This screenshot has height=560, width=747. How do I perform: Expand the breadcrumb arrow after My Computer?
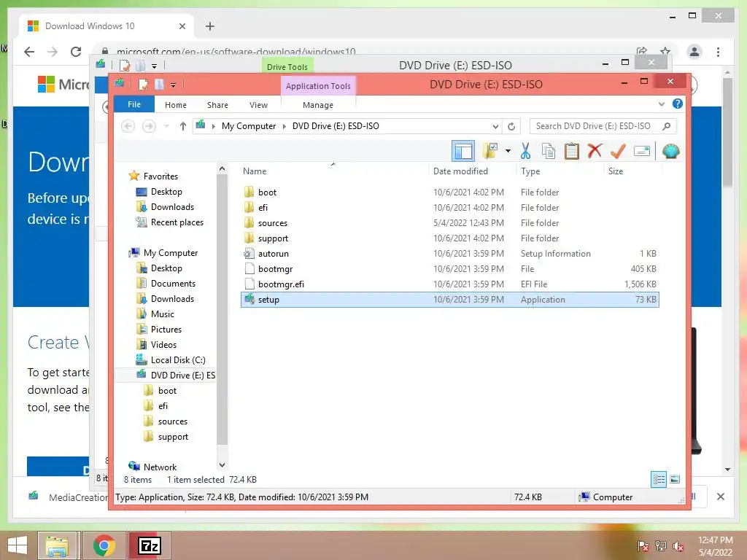click(284, 126)
